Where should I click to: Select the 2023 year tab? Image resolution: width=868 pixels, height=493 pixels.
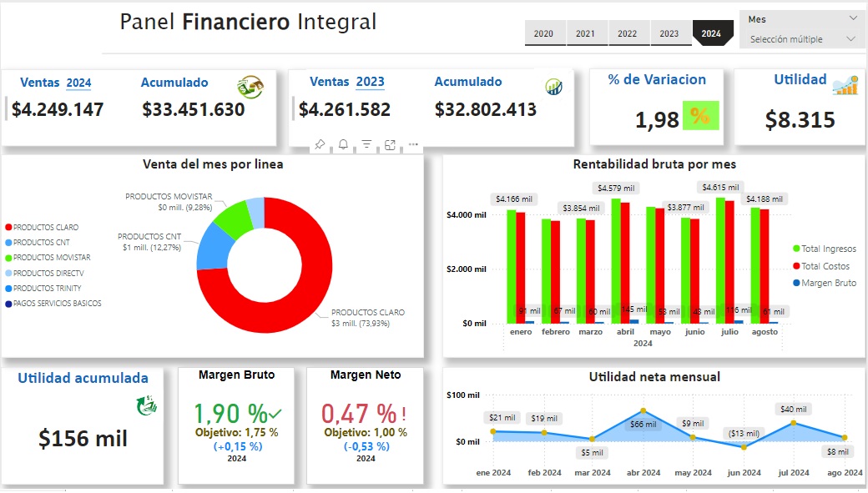pos(669,33)
